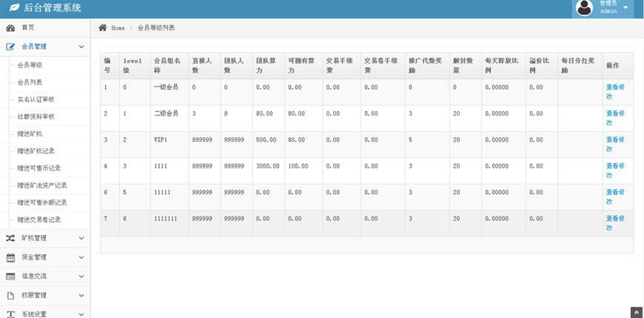Screen dimensions: 644x318
Task: Open 赠送可售币记录 in the sidebar
Action: click(x=39, y=168)
